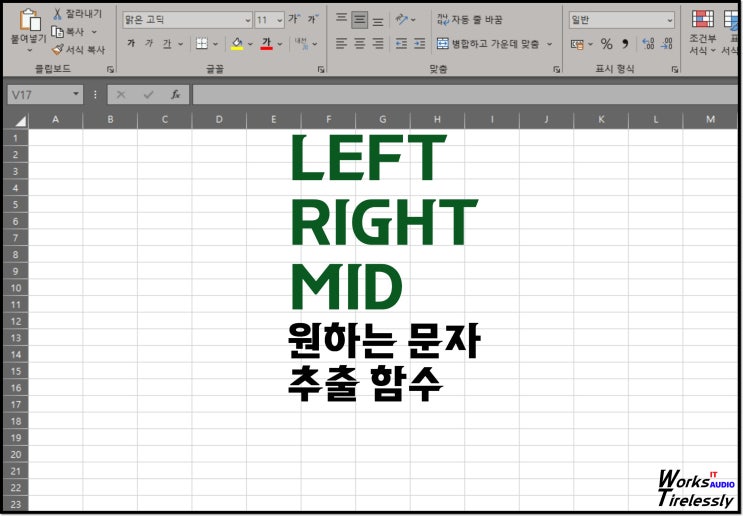Open 표시 형식 dialog launcher
The width and height of the screenshot is (743, 516).
tap(674, 70)
